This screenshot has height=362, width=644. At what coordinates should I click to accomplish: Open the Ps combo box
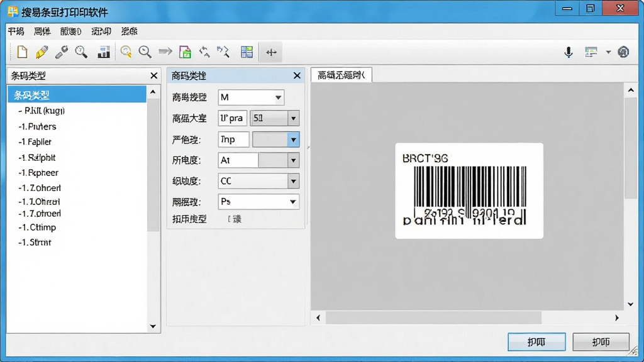pyautogui.click(x=258, y=202)
